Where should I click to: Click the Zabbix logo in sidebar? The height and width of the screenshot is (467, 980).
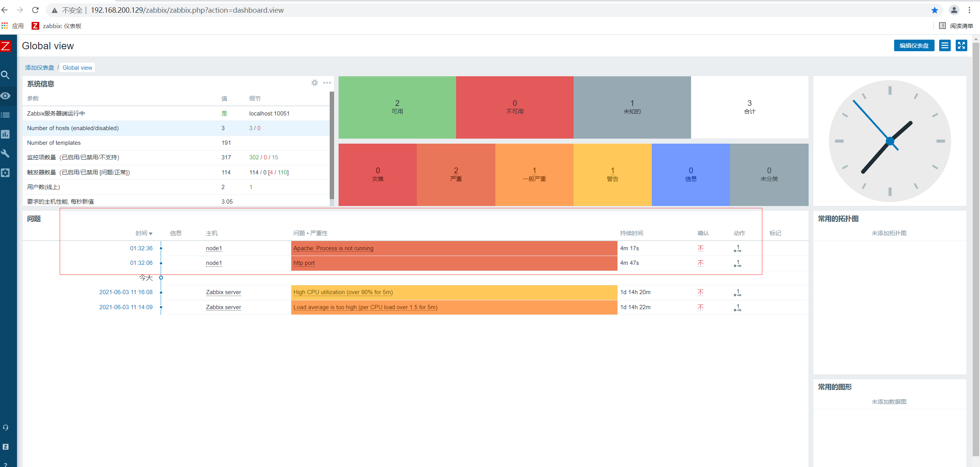pyautogui.click(x=6, y=46)
